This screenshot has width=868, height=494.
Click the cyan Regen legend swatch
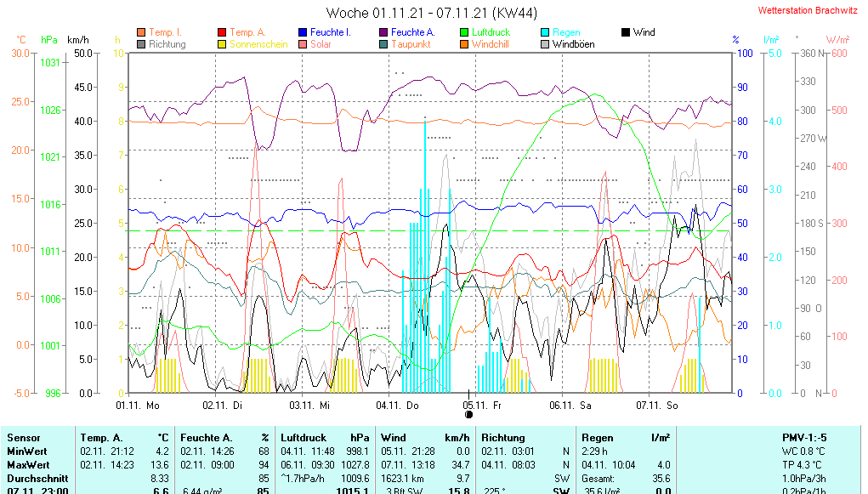tap(545, 32)
